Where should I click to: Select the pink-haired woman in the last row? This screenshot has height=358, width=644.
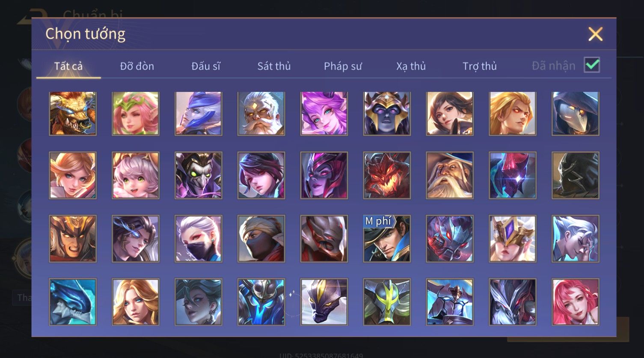click(576, 302)
